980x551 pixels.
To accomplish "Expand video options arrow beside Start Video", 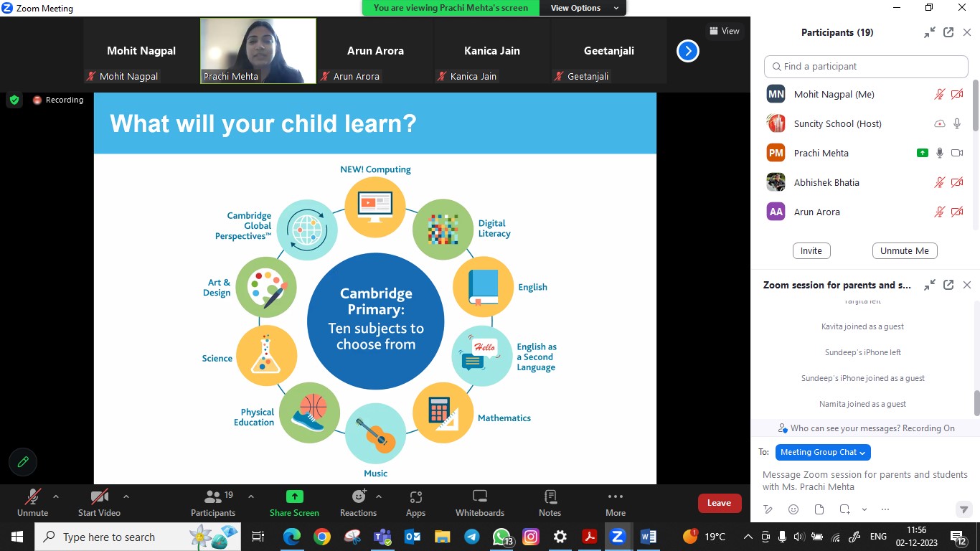I will [x=126, y=496].
